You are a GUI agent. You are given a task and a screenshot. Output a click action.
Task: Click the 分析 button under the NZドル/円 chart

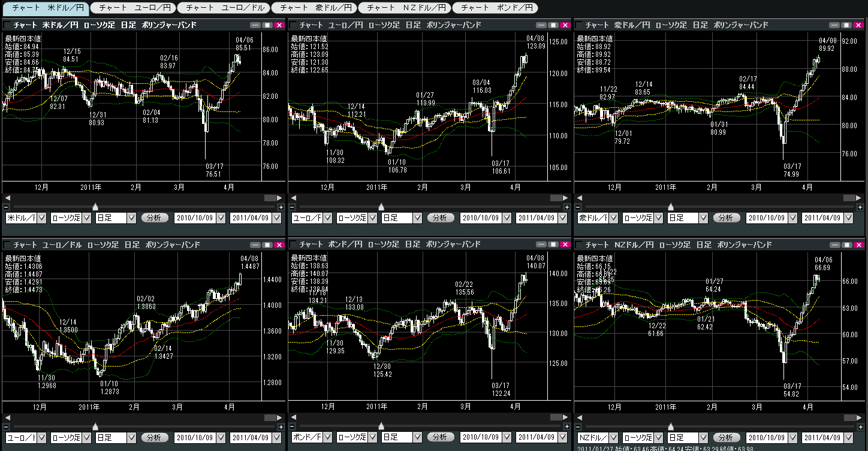727,437
